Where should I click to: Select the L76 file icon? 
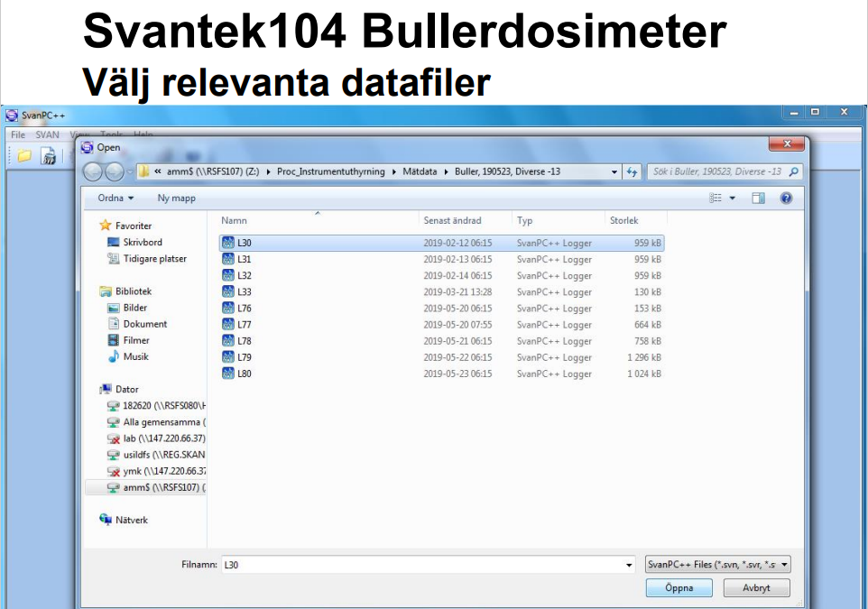(228, 308)
